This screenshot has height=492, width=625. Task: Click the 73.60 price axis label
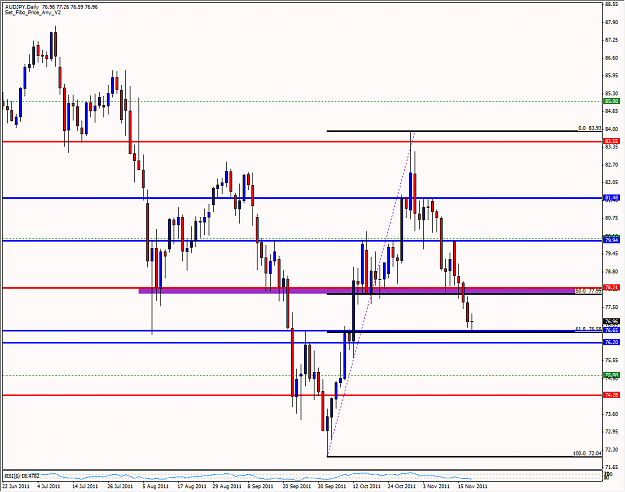click(x=612, y=414)
